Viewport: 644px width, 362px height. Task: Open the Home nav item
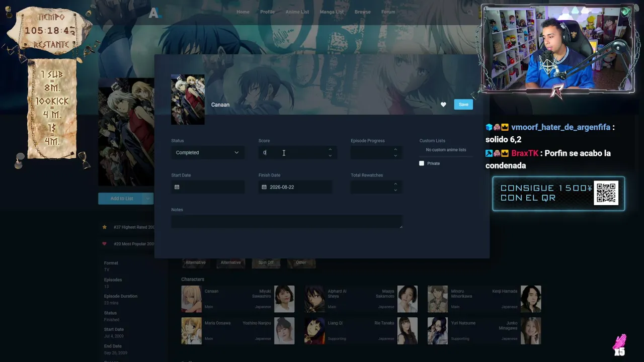243,12
